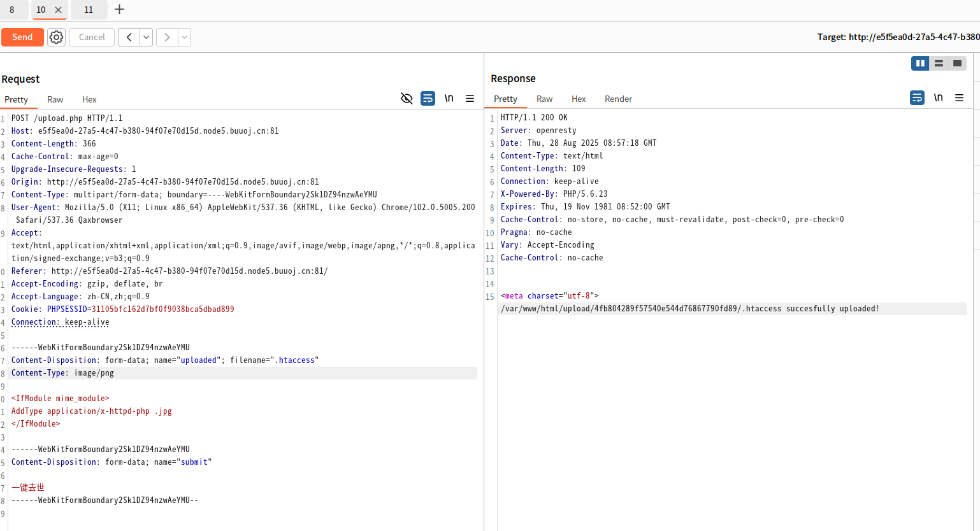Switch to stacked vertical layout
Viewport: 980px width, 531px height.
[939, 63]
